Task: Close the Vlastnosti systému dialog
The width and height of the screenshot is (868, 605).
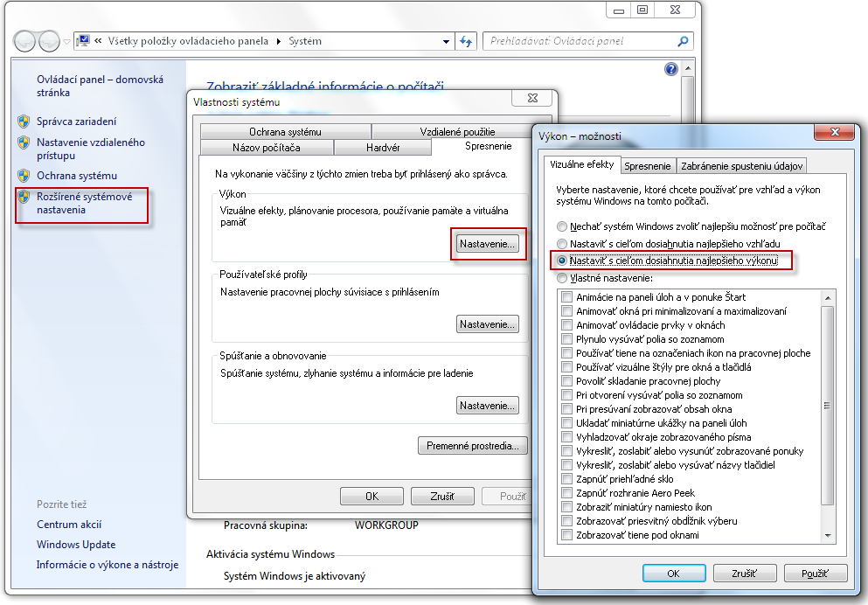Action: 532,98
